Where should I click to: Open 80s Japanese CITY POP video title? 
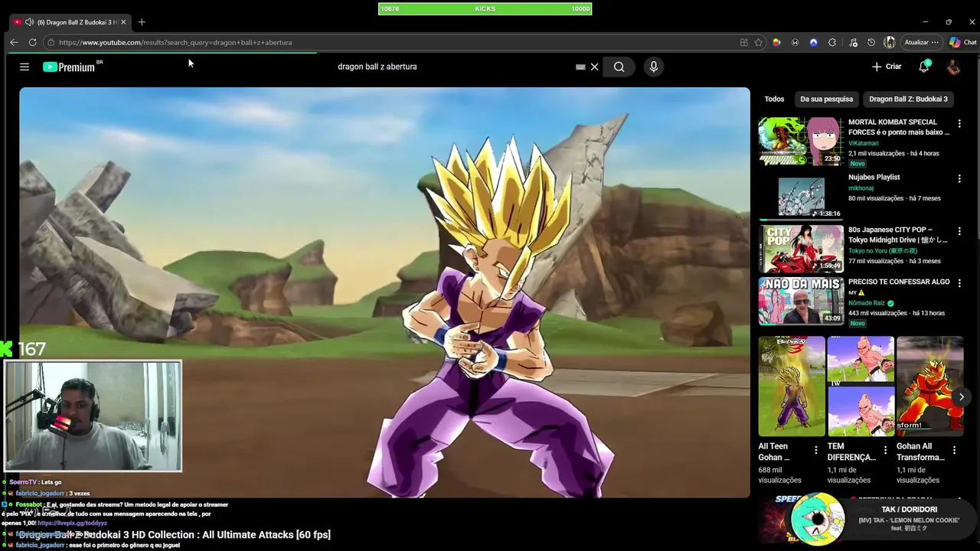click(x=898, y=234)
